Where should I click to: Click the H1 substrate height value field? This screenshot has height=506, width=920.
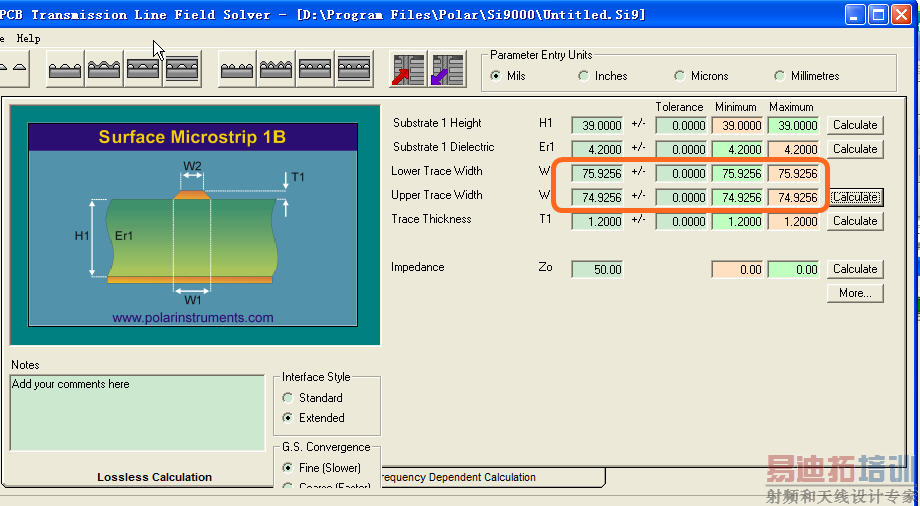click(x=597, y=126)
